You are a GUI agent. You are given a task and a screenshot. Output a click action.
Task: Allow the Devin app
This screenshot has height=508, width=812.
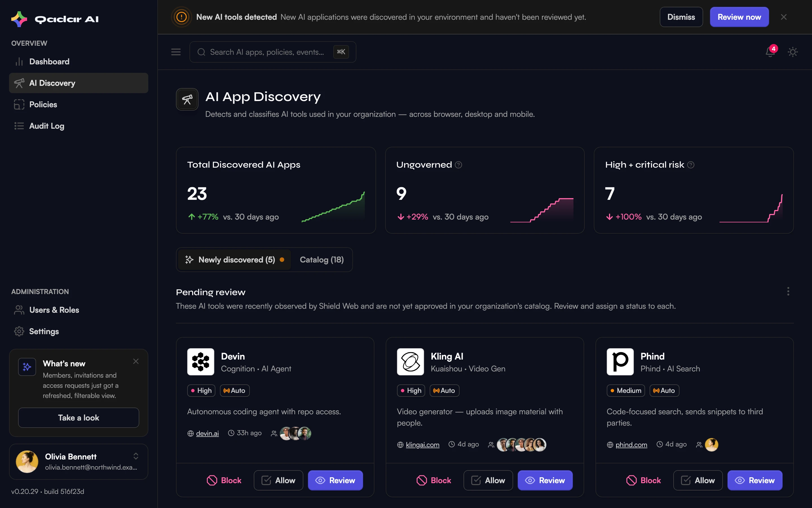278,480
